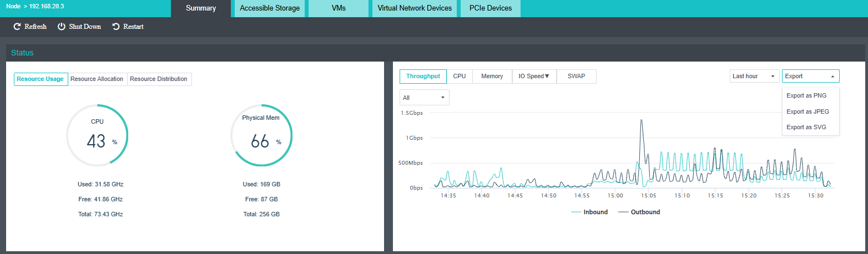
Task: Choose Export as JPEG
Action: [x=808, y=111]
